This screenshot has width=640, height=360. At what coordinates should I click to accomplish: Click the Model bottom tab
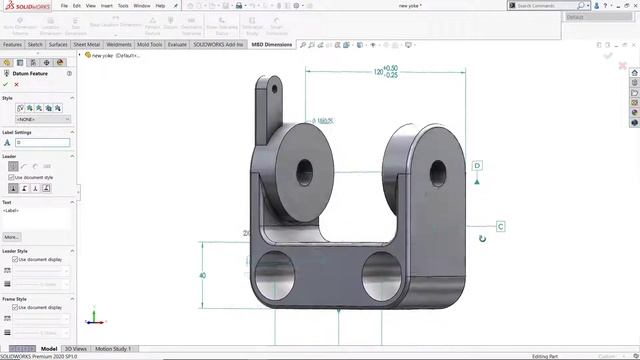click(49, 349)
